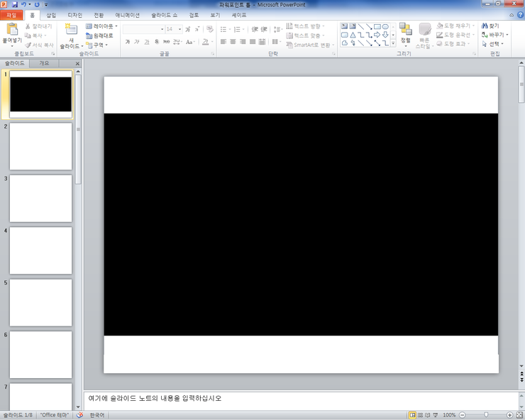Click the Clear Formatting eraser icon
Image resolution: width=525 pixels, height=420 pixels.
coord(210,29)
